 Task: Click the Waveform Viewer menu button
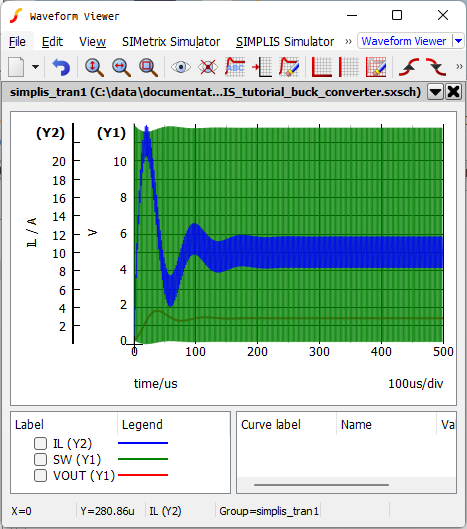click(404, 41)
